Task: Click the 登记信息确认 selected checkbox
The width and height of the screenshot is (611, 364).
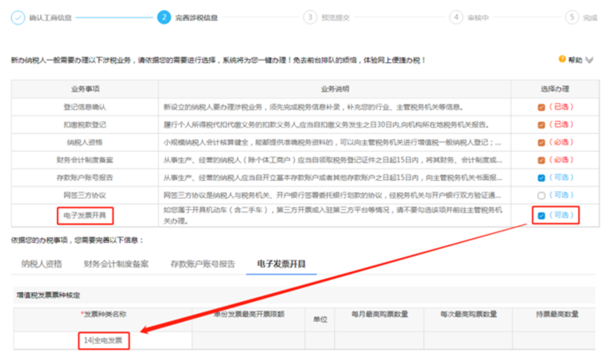Action: click(541, 107)
